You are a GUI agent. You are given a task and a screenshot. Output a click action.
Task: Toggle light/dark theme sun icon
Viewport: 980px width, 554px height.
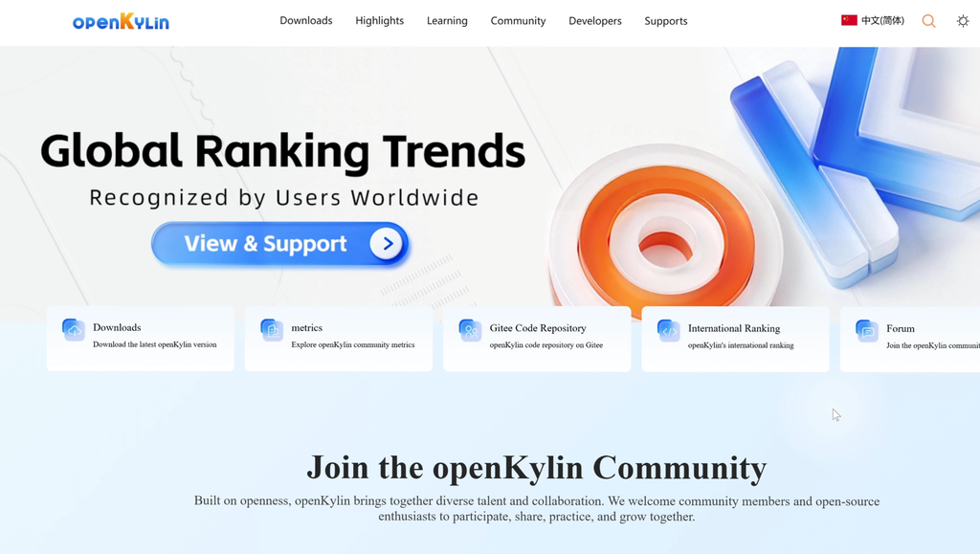pyautogui.click(x=963, y=21)
